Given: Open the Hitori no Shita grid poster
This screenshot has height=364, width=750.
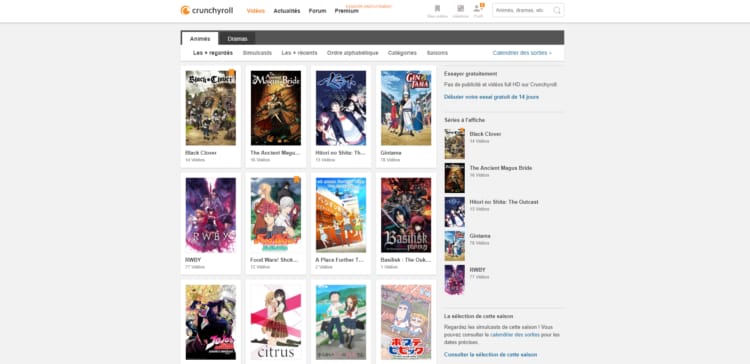Looking at the screenshot, I should tap(341, 108).
